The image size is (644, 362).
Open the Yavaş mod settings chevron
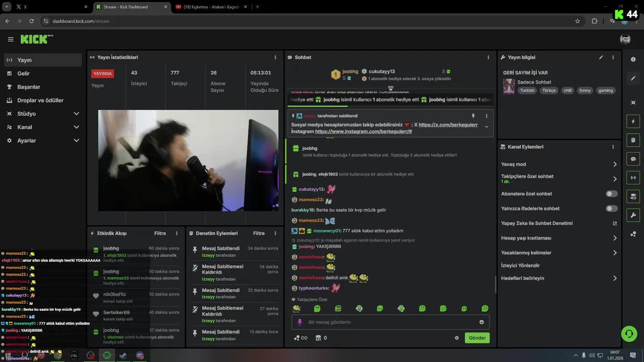615,164
